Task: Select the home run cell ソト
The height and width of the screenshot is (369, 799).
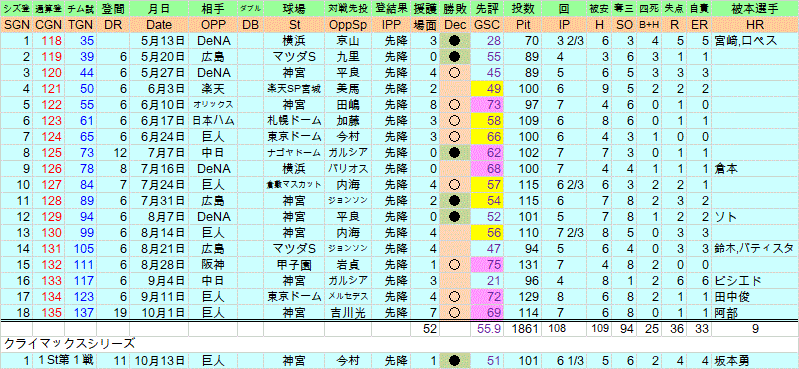Action: click(725, 216)
